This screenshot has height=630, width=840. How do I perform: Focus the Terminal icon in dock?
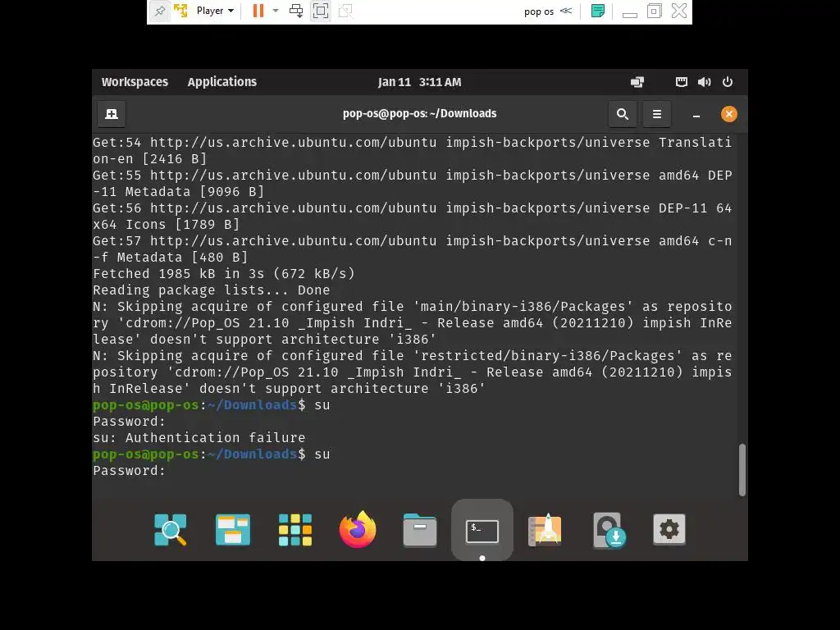pyautogui.click(x=482, y=531)
